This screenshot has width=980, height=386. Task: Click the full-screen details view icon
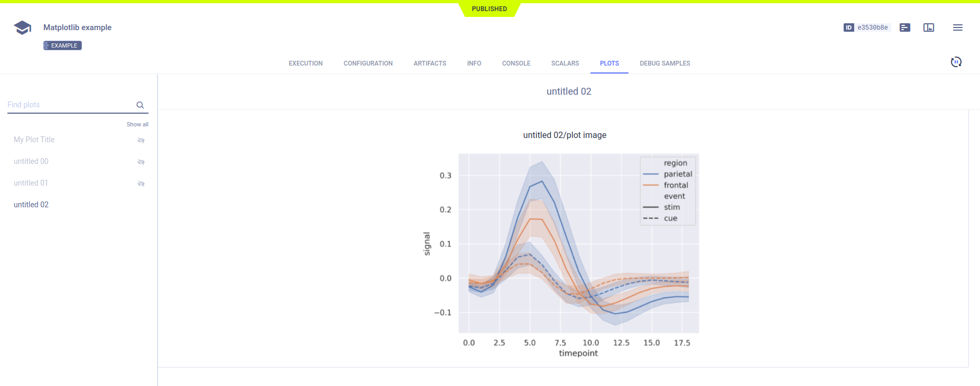coord(929,27)
